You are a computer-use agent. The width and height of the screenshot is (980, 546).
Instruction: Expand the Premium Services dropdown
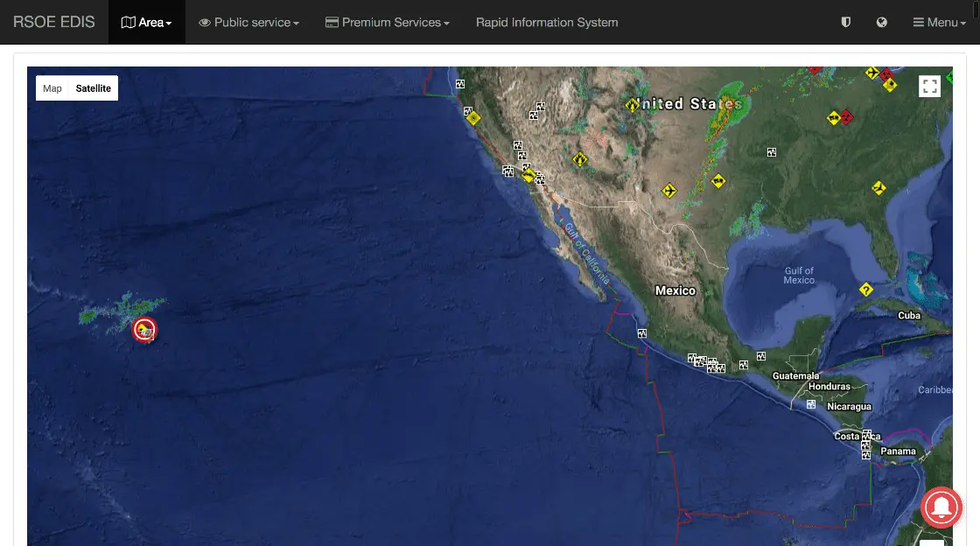(388, 23)
